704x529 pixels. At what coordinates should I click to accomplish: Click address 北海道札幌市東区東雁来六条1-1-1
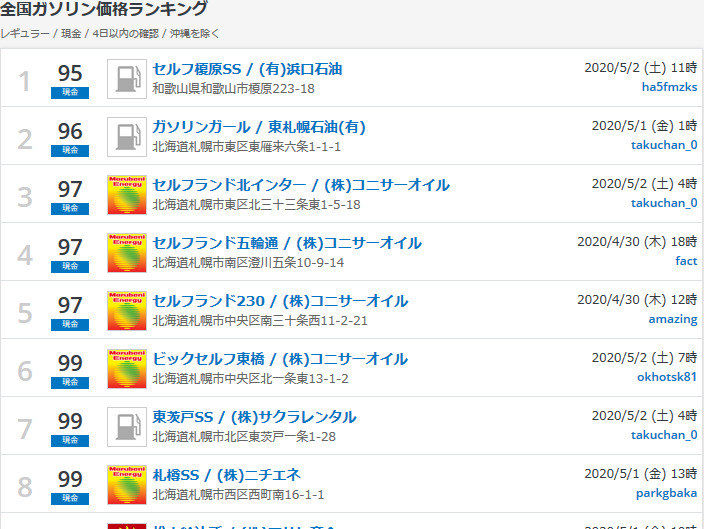click(x=246, y=146)
